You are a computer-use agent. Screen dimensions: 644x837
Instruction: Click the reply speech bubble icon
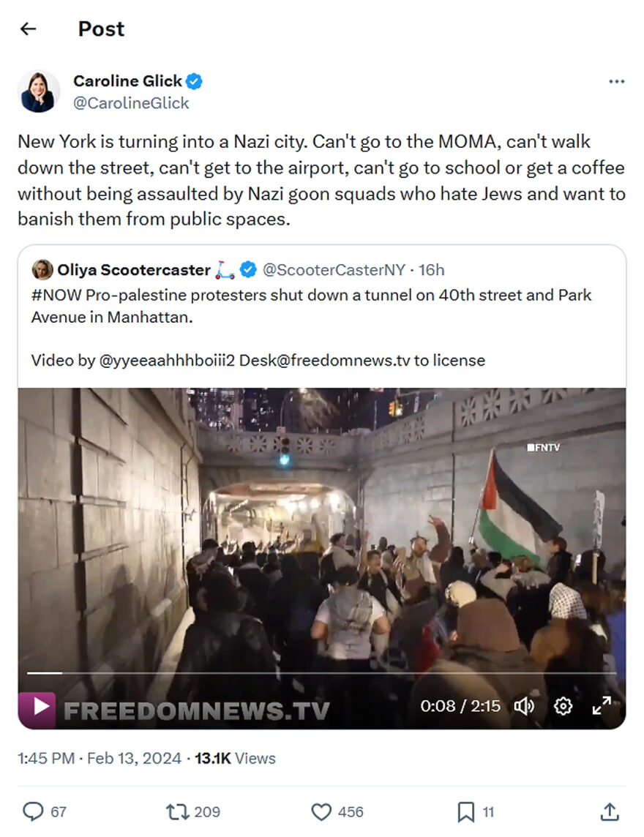coord(33,811)
